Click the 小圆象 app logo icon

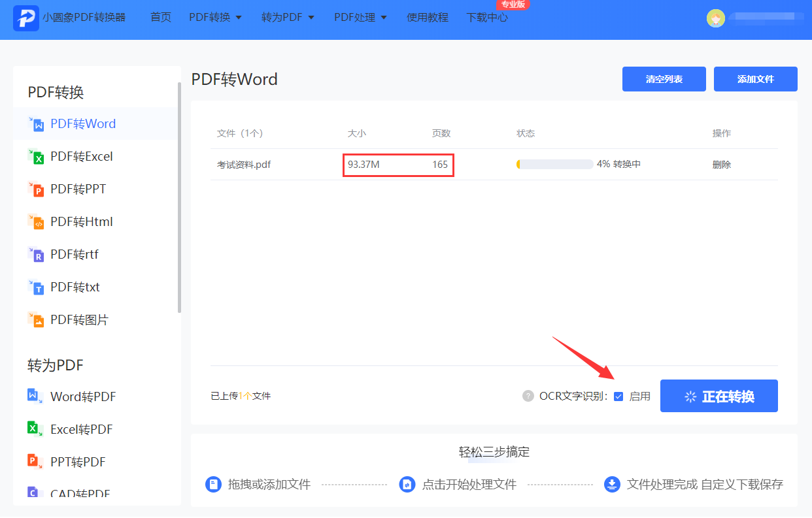(25, 18)
